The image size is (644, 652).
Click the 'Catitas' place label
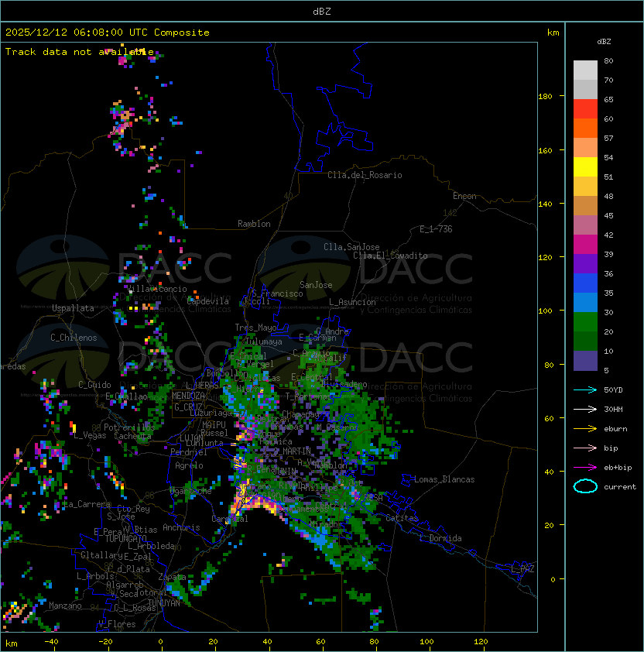coord(402,518)
